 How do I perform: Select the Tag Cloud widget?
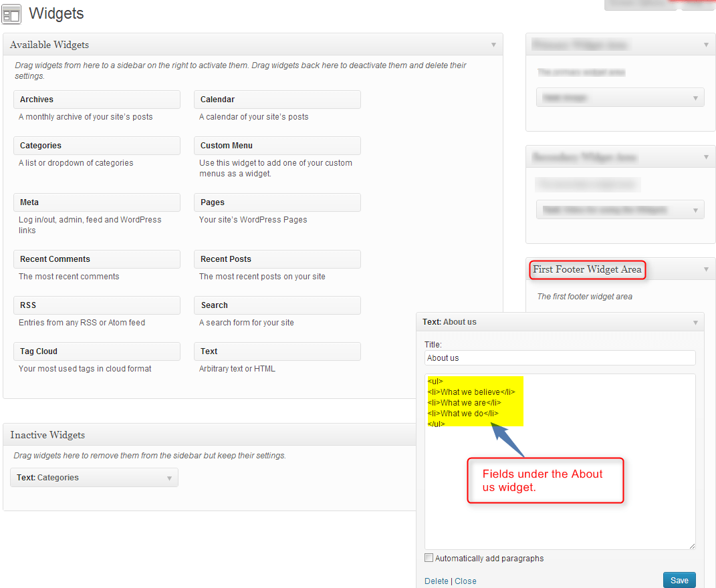click(97, 351)
